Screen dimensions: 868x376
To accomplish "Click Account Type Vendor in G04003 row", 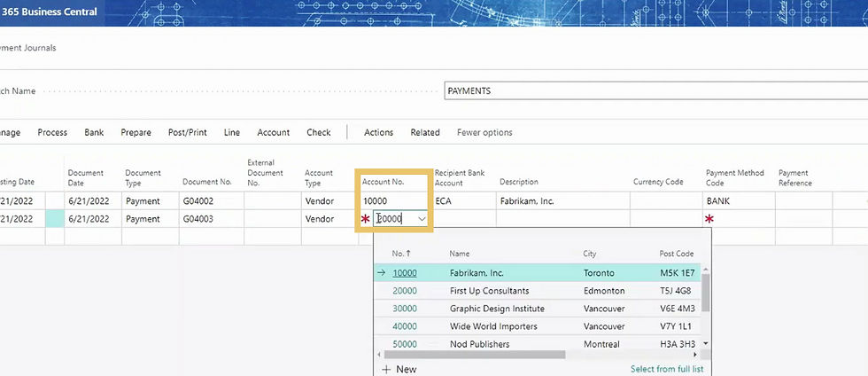I will click(x=329, y=218).
